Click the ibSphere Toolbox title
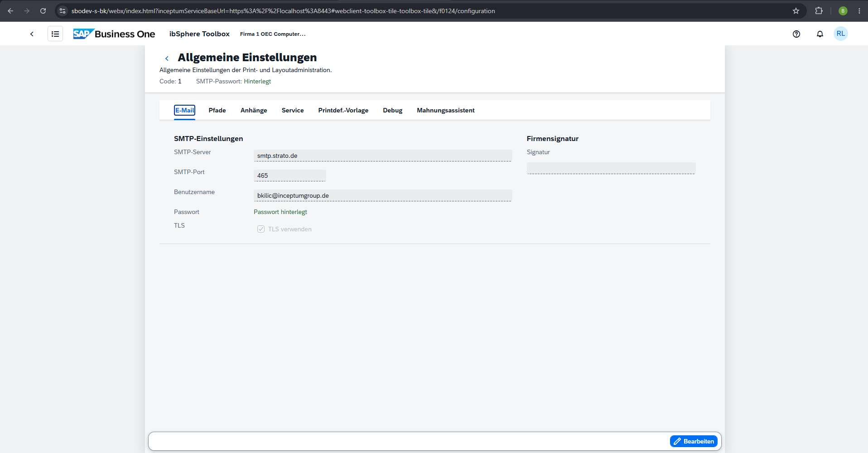868x453 pixels. (x=199, y=34)
